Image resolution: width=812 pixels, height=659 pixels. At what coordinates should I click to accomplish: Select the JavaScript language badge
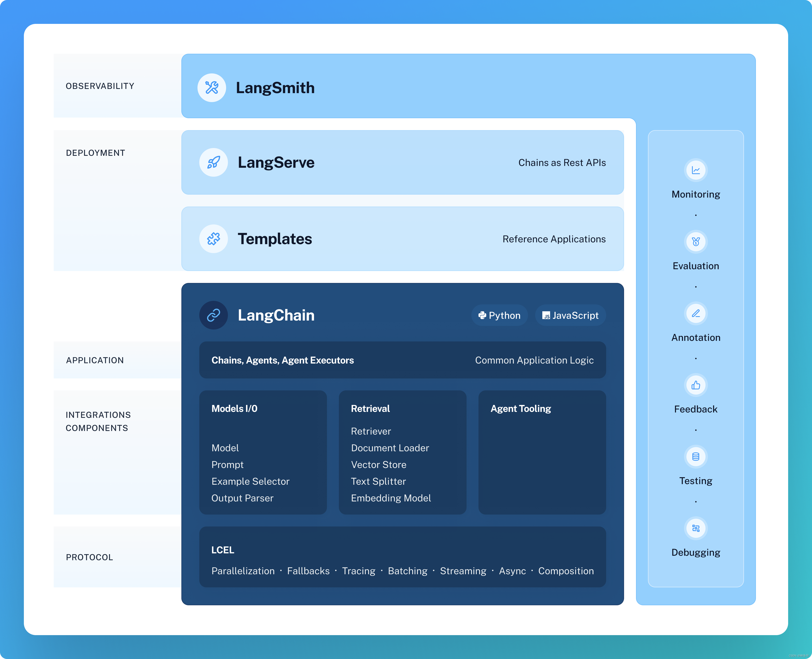click(x=570, y=315)
